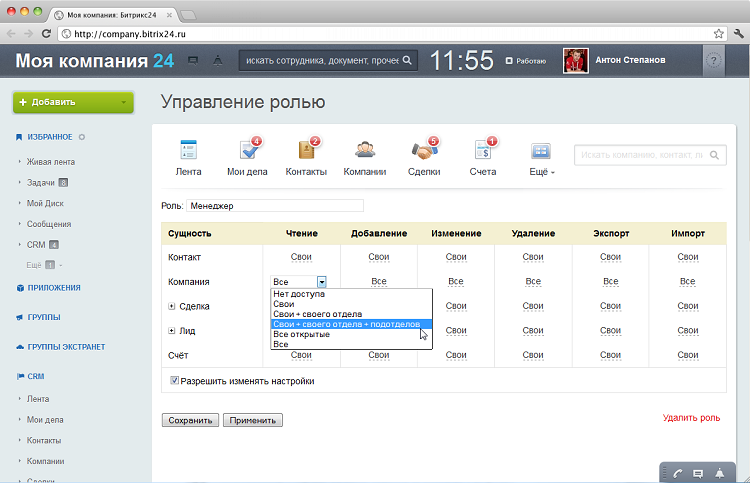Open new browser tab
Viewport: 750px width, 483px height.
[x=188, y=15]
